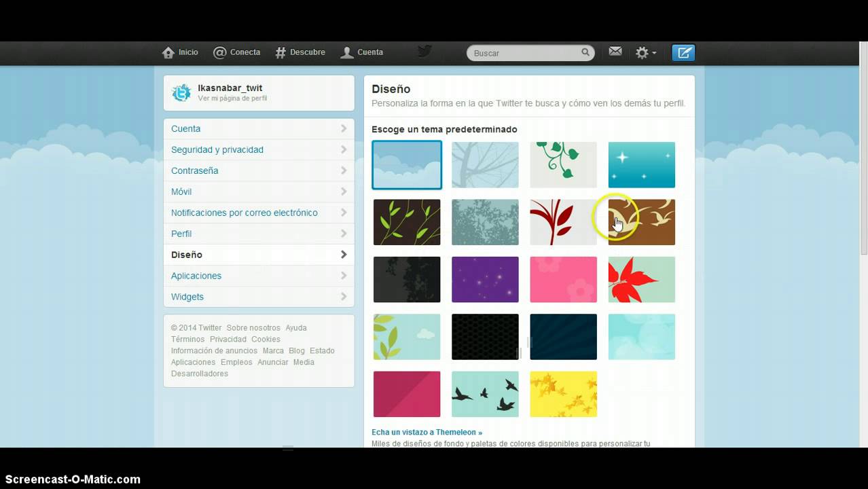
Task: Select the dark charcoal floral theme
Action: pos(407,279)
